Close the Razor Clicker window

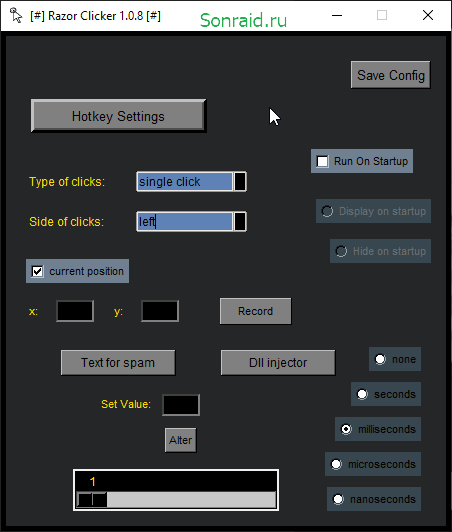pos(428,15)
